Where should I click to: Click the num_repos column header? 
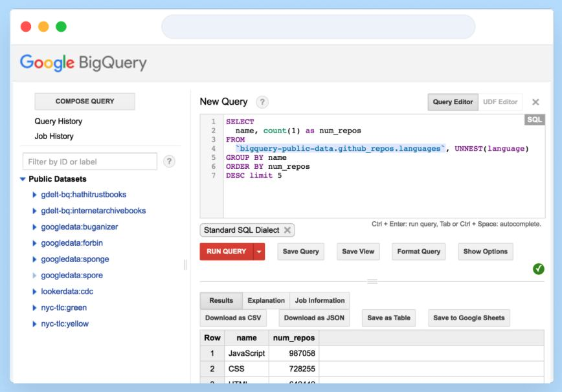tap(294, 338)
